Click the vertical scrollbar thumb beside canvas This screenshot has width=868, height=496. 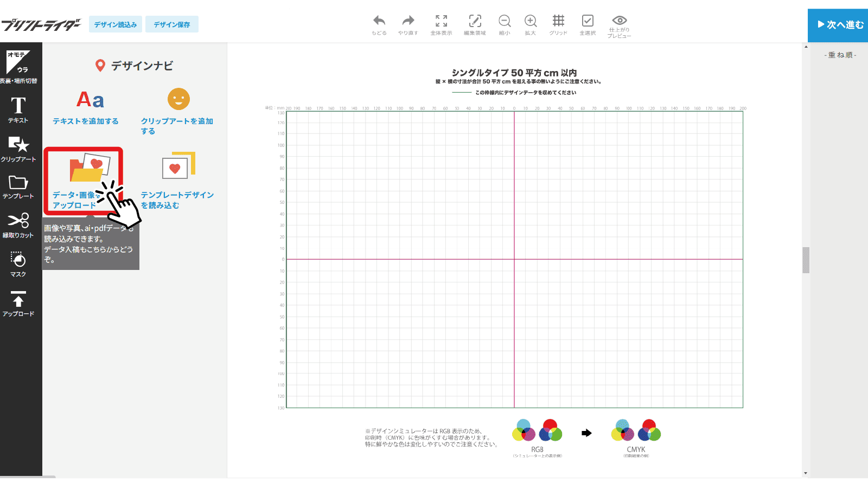click(x=806, y=260)
